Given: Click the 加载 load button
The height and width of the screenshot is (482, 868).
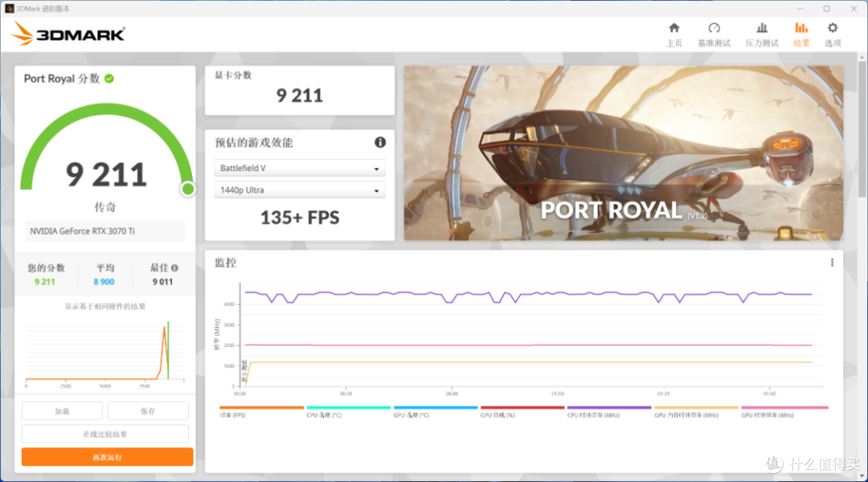Looking at the screenshot, I should (x=62, y=411).
